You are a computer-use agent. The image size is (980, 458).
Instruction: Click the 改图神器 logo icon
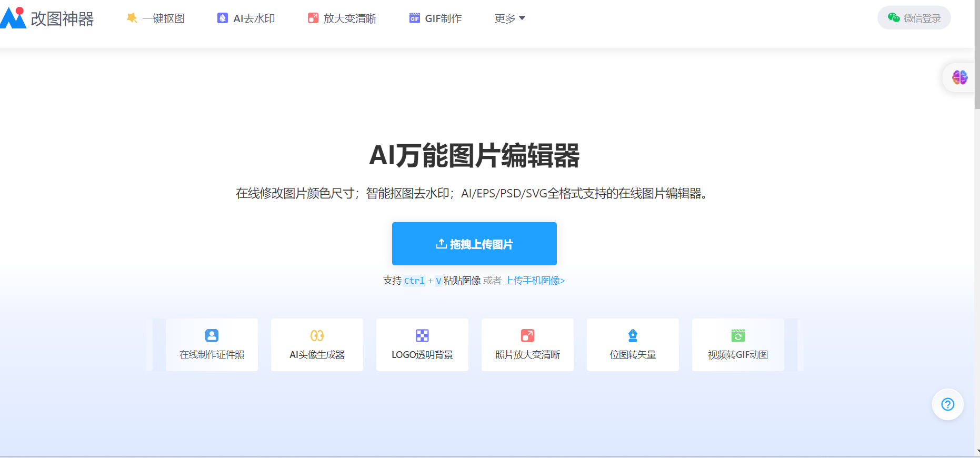point(14,18)
